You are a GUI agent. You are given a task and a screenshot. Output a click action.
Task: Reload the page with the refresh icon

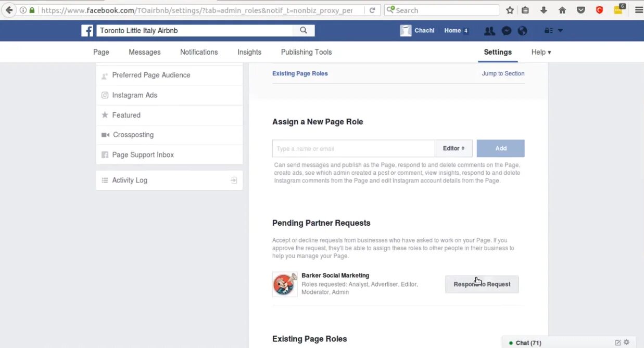coord(372,10)
